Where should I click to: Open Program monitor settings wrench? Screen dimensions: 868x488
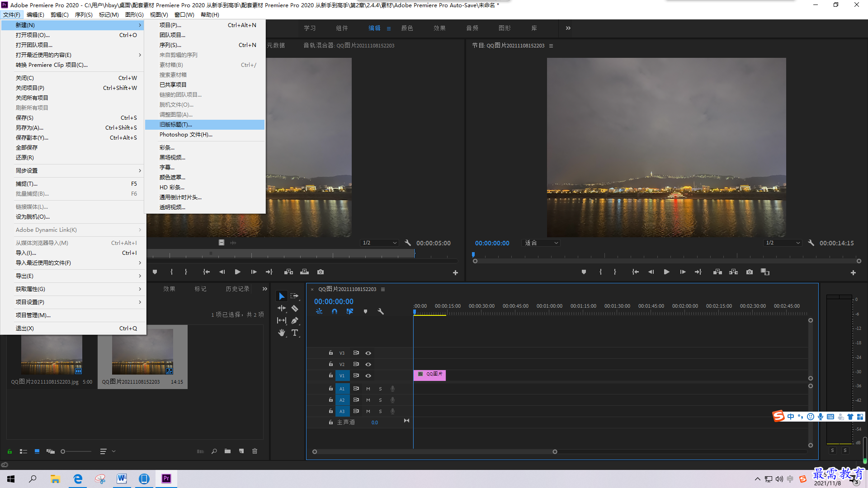click(x=811, y=243)
